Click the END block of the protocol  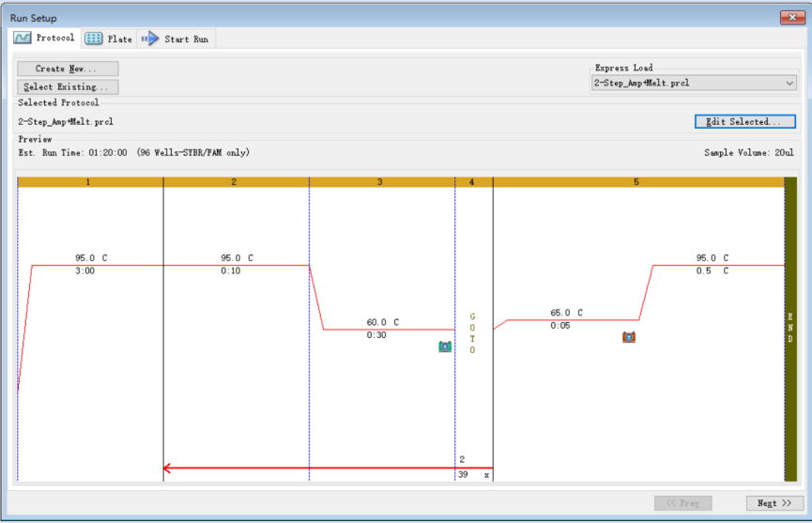click(790, 329)
